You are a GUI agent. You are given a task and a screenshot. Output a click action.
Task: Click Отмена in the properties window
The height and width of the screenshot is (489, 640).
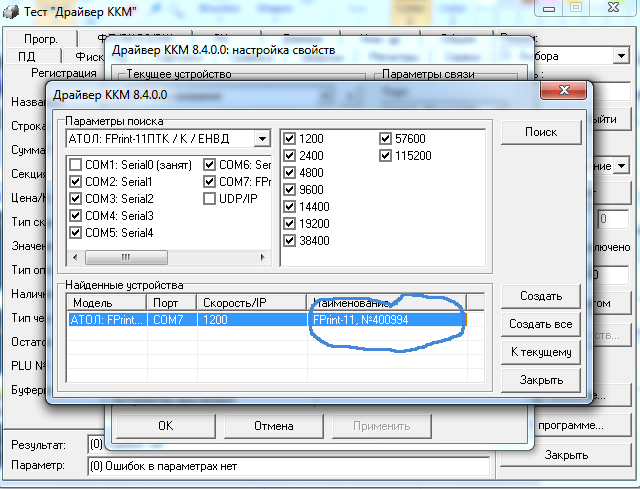(273, 426)
